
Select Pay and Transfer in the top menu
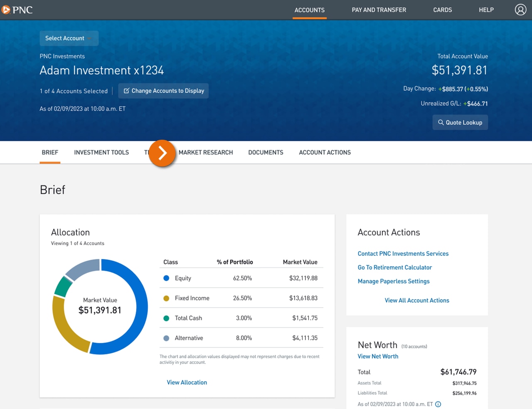379,10
